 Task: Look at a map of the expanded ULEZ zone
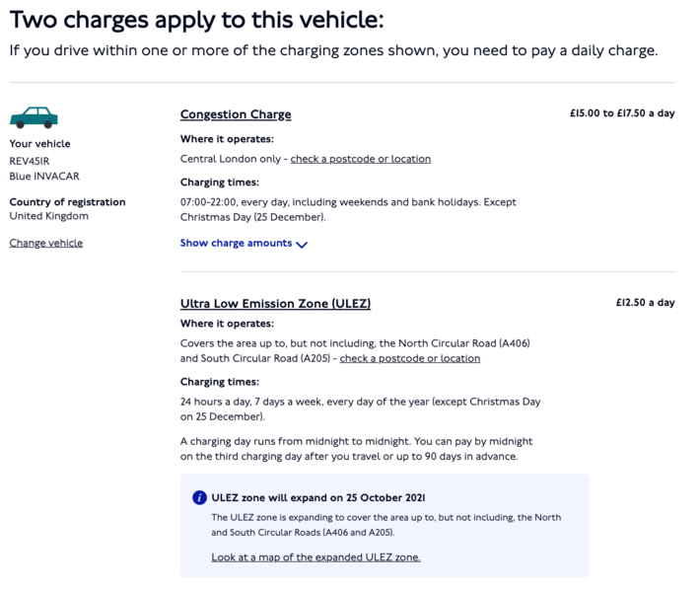click(x=316, y=557)
